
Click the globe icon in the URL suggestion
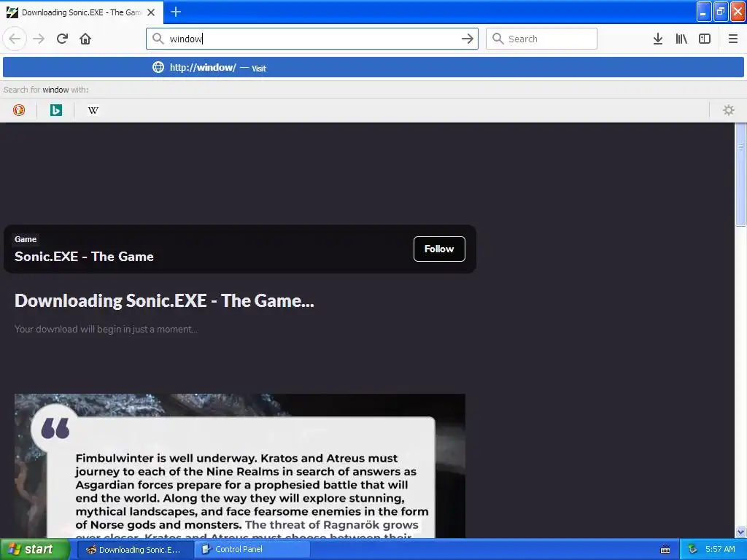click(x=158, y=67)
